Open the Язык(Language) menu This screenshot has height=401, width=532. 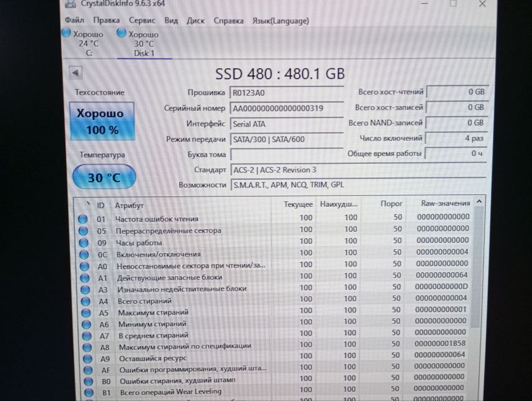[281, 21]
